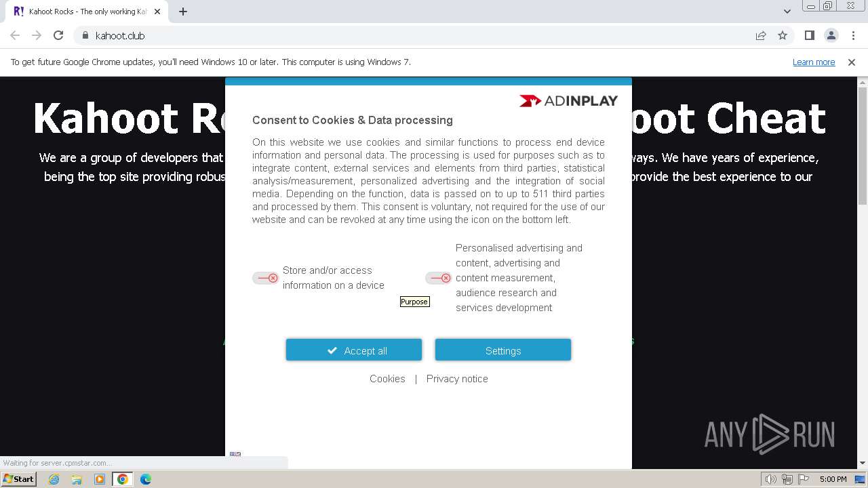Screen dimensions: 868x488
Task: Click the lock icon beside kahoot.club
Action: (85, 35)
